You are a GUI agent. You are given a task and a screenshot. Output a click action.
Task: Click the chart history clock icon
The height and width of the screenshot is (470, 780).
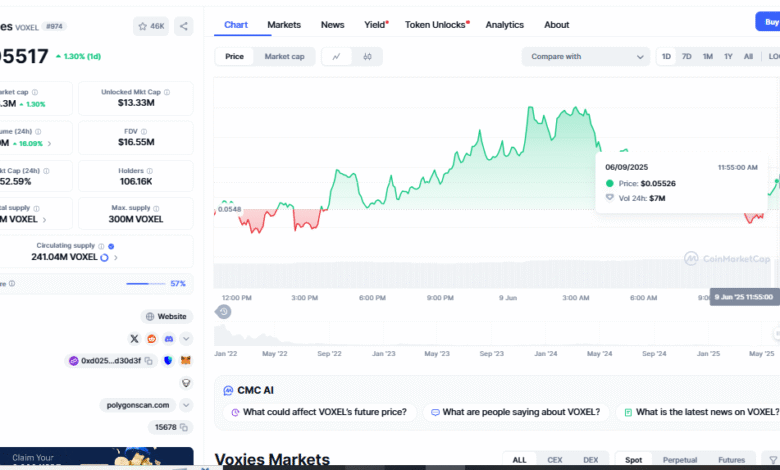click(x=223, y=312)
